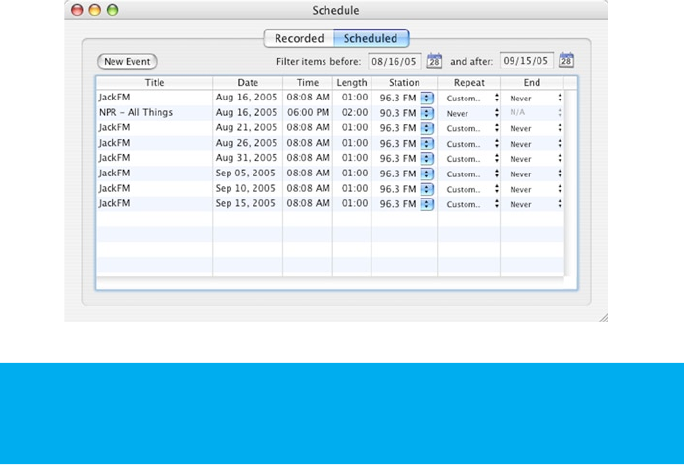The width and height of the screenshot is (684, 467).
Task: Click the Length column header
Action: [x=351, y=83]
